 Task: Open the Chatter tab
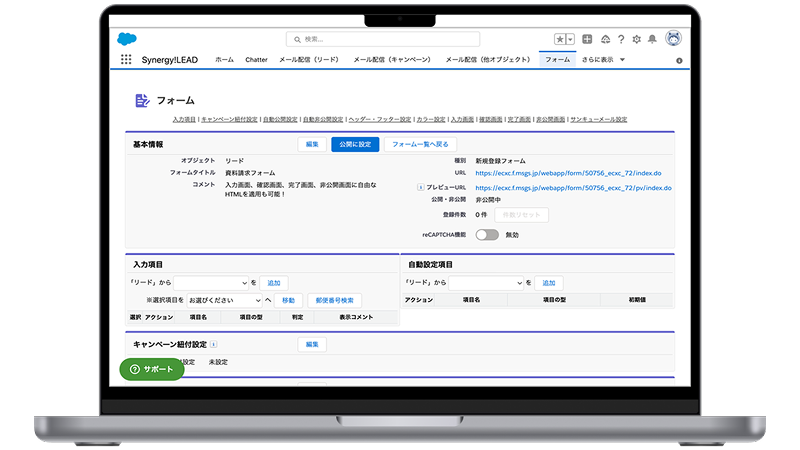click(x=256, y=60)
